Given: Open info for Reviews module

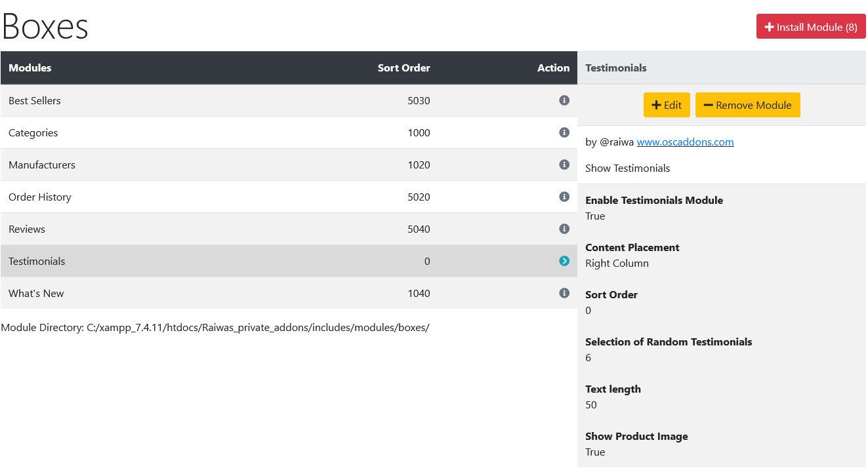Looking at the screenshot, I should coord(564,229).
